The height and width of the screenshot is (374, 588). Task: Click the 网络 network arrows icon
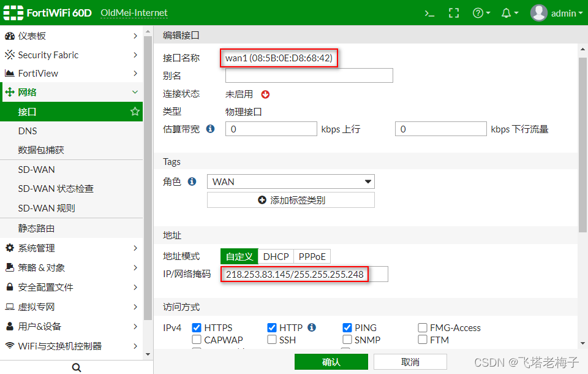10,92
